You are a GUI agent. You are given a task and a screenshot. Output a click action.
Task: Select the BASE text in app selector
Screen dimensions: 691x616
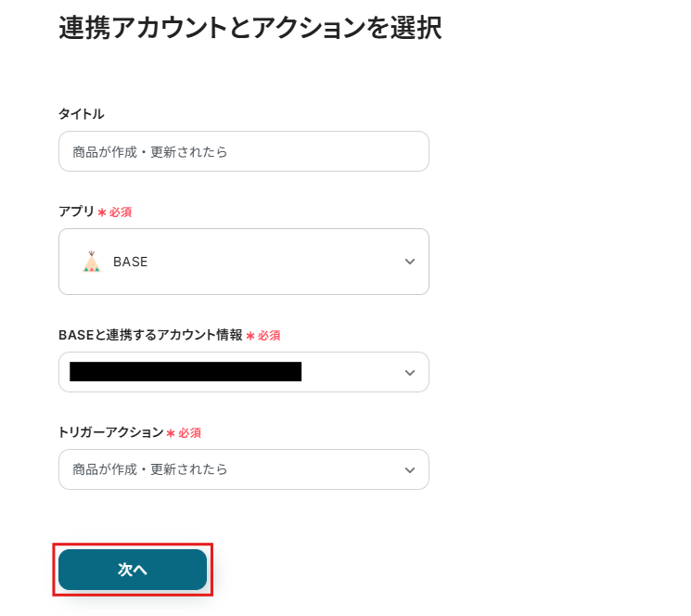pyautogui.click(x=131, y=262)
